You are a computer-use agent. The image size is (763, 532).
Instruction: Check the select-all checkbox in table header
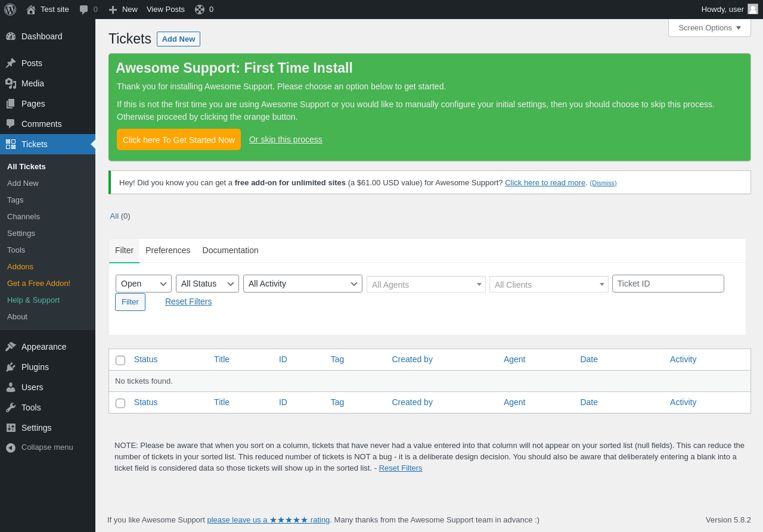120,360
